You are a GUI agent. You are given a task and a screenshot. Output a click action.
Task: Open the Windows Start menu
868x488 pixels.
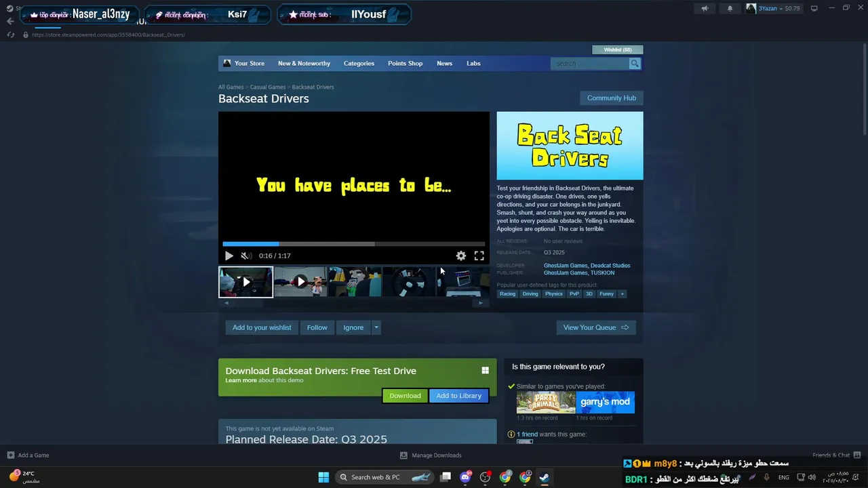(x=323, y=477)
